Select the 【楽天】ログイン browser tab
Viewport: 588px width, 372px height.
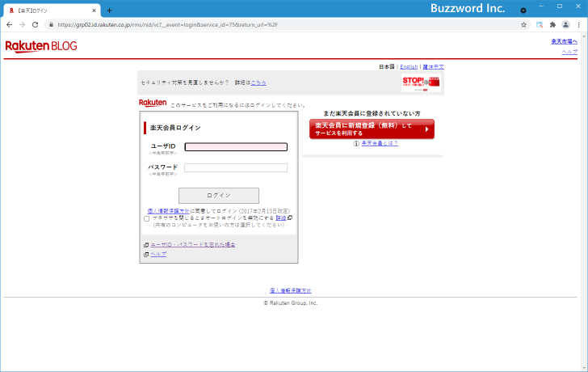coord(52,11)
